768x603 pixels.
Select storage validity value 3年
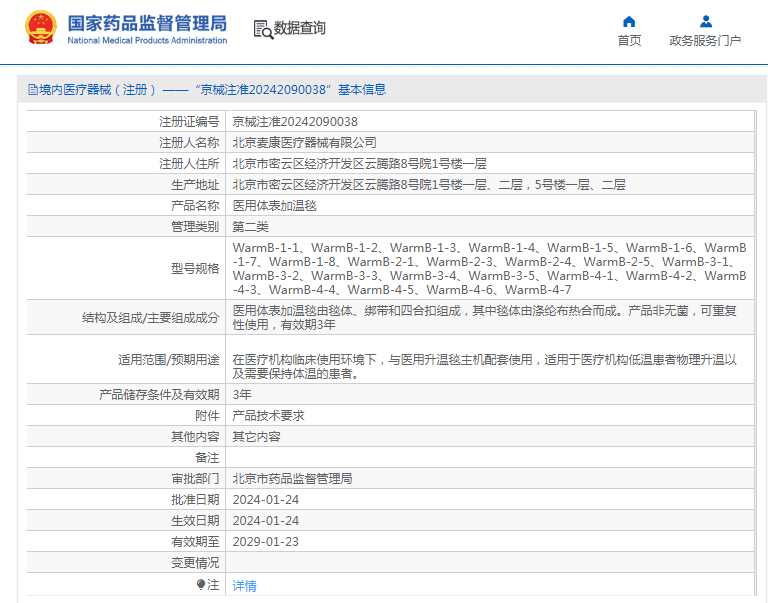pos(242,395)
